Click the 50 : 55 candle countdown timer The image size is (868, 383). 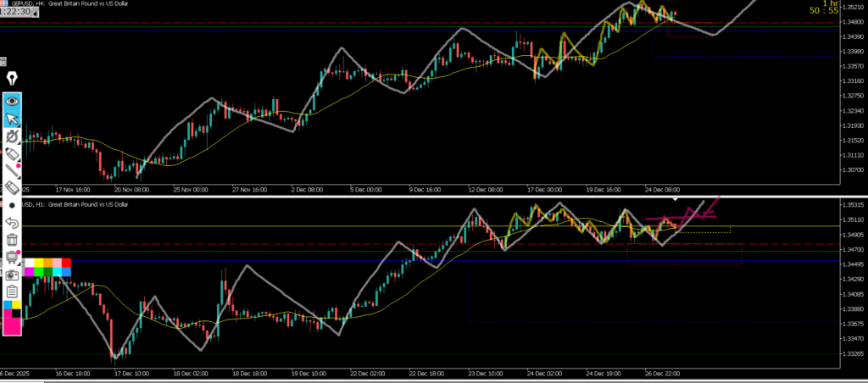(x=824, y=10)
